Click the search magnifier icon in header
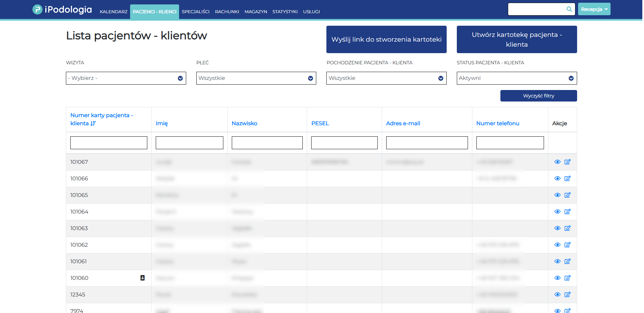 569,9
